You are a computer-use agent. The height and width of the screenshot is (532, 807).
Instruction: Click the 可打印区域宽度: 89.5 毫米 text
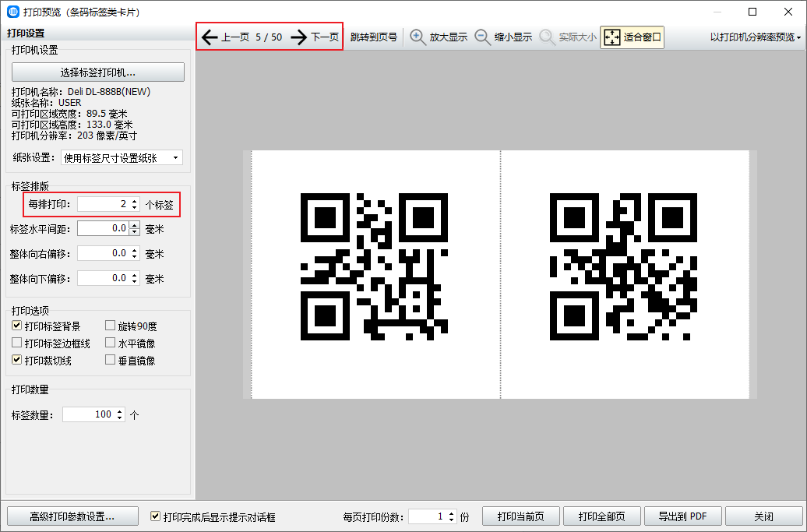point(69,114)
